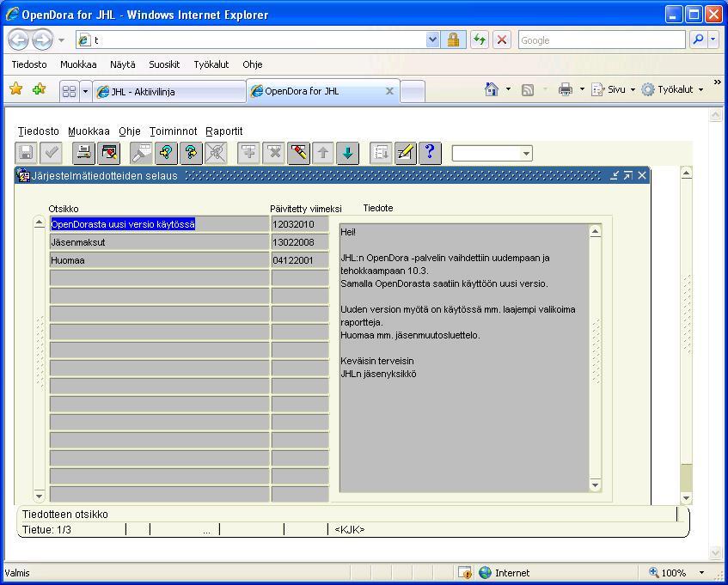Click the Save (floppy disk) toolbar icon
The image size is (728, 585).
tap(27, 153)
